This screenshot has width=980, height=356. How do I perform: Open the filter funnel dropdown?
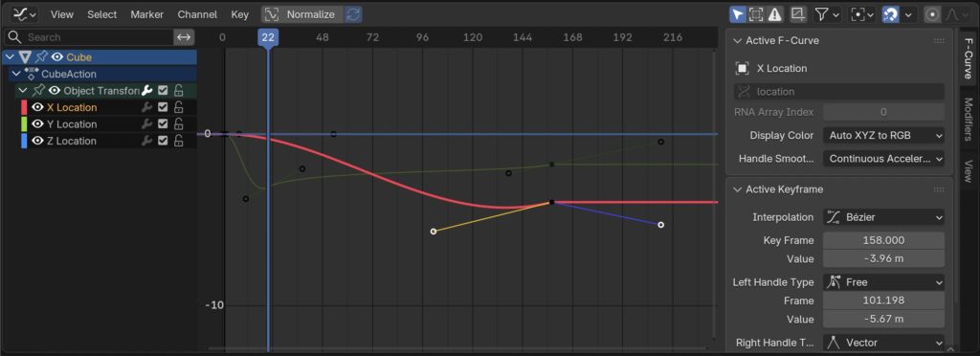[x=827, y=14]
